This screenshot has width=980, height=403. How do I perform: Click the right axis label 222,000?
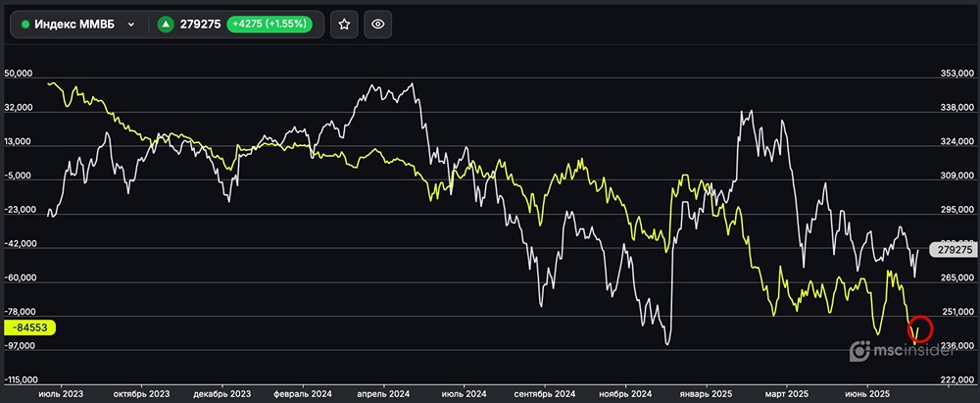[956, 379]
